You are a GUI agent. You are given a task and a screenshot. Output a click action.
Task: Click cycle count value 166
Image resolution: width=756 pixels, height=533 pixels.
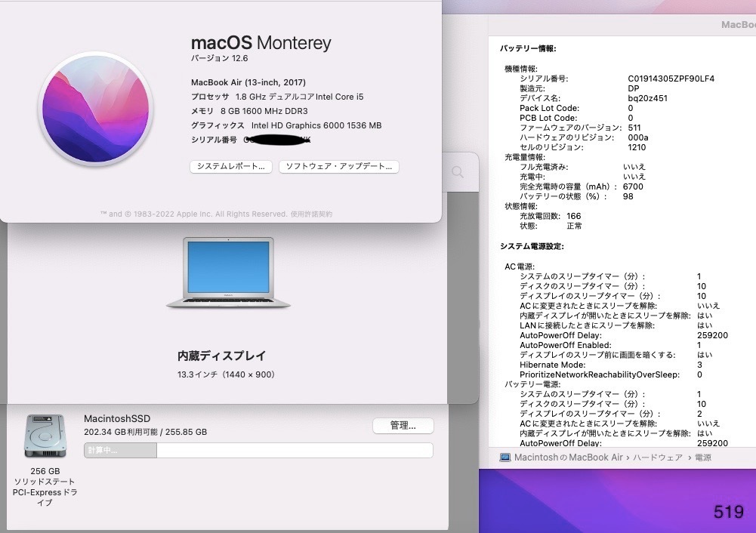pos(574,216)
